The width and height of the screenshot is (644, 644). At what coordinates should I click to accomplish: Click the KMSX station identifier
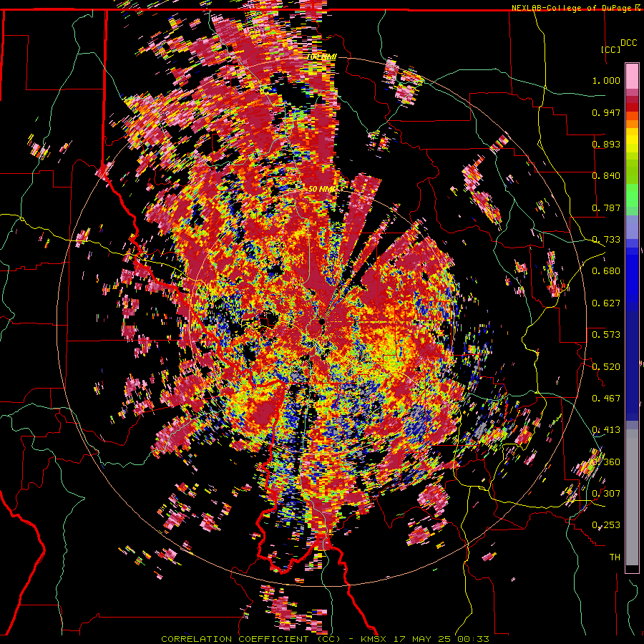tap(374, 639)
